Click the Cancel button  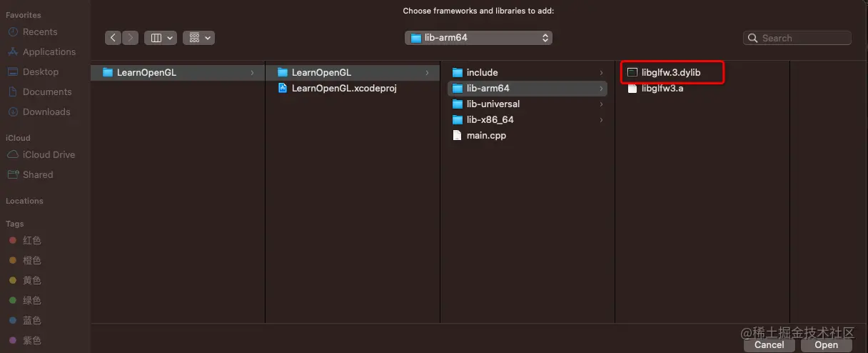769,344
